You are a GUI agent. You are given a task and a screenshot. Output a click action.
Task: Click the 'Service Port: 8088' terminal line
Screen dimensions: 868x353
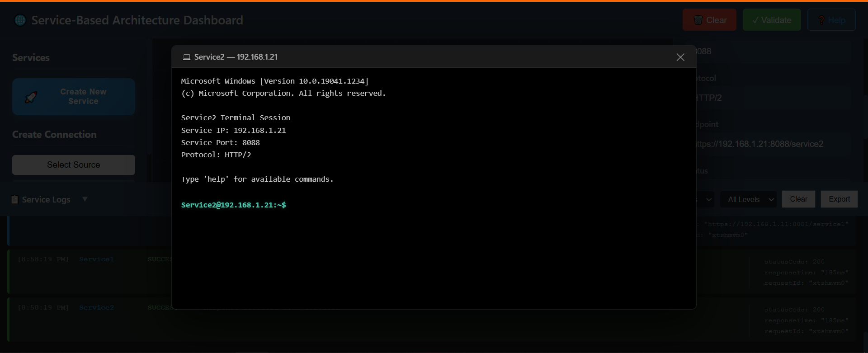pyautogui.click(x=220, y=142)
